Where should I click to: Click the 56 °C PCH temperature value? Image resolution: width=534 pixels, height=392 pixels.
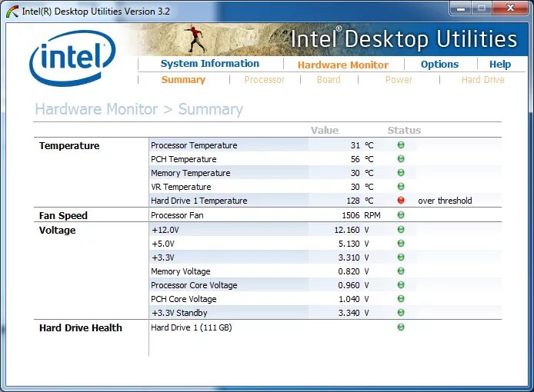point(362,159)
